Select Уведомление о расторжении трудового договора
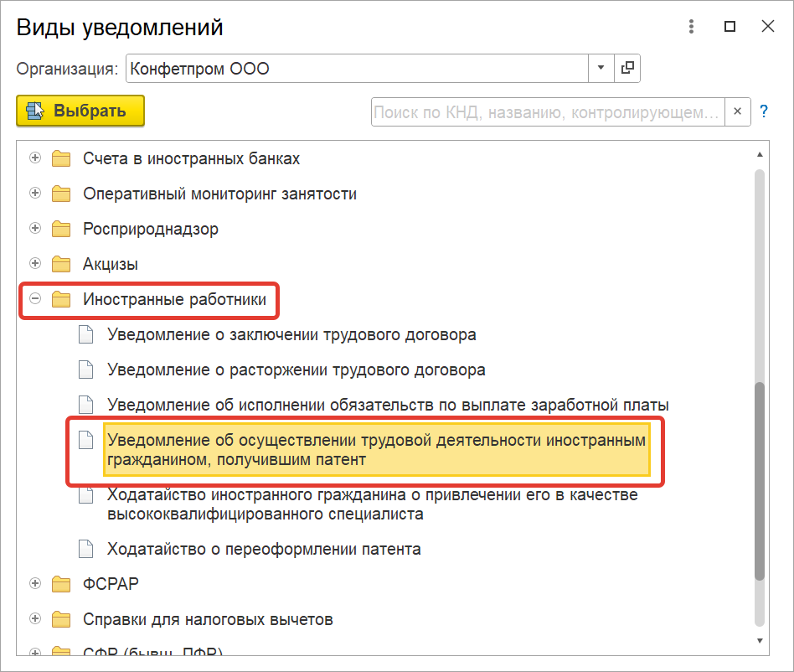This screenshot has height=672, width=794. (x=296, y=370)
